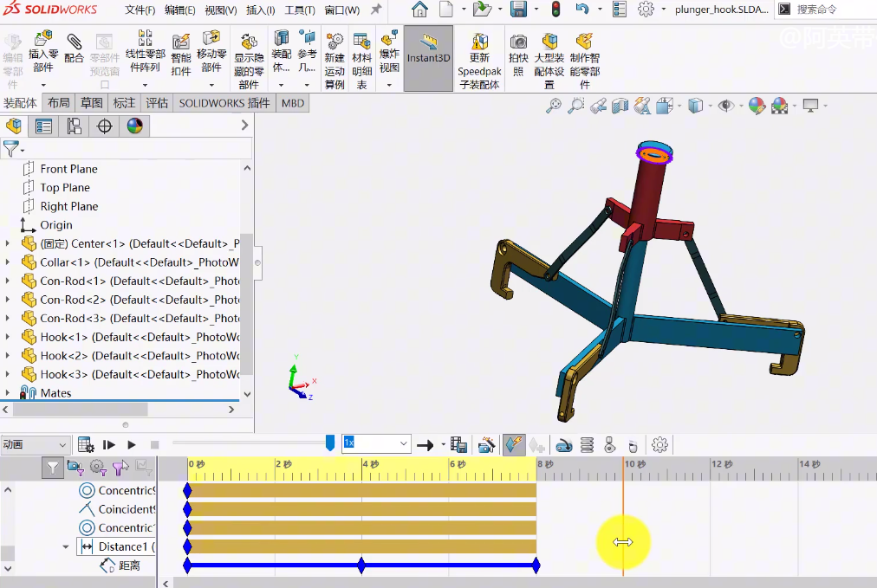This screenshot has height=588, width=877.
Task: Click the Calculate motion study icon
Action: coord(85,444)
